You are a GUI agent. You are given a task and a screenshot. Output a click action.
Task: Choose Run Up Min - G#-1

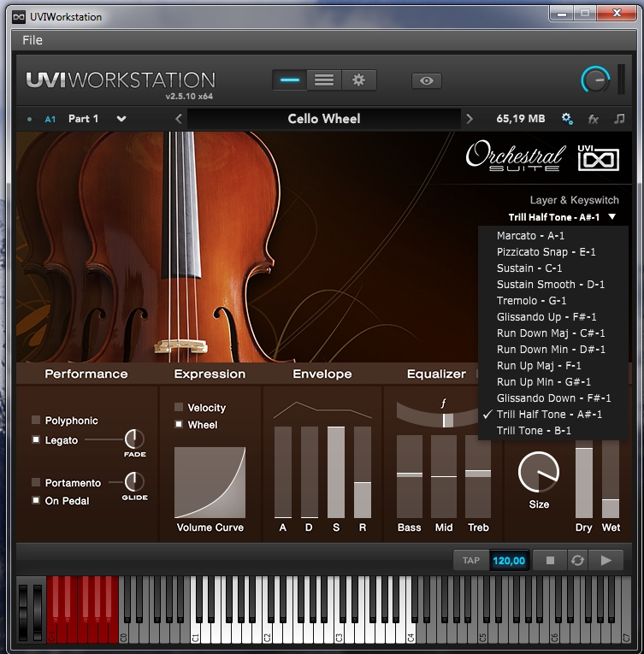point(553,382)
